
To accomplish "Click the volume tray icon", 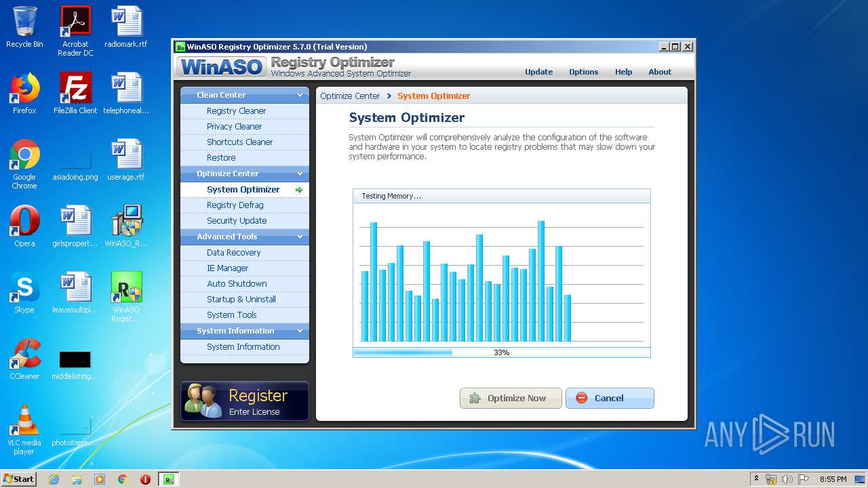I will pyautogui.click(x=787, y=479).
